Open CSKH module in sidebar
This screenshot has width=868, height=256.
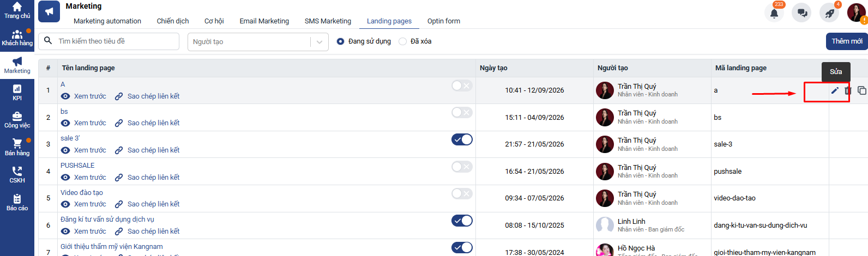pos(17,175)
